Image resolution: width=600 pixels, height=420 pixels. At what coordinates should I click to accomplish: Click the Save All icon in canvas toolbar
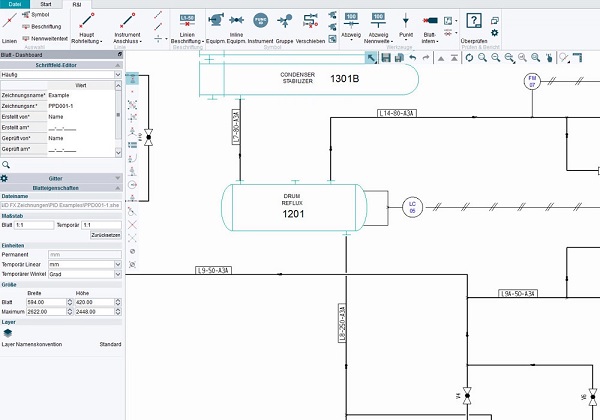point(399,58)
